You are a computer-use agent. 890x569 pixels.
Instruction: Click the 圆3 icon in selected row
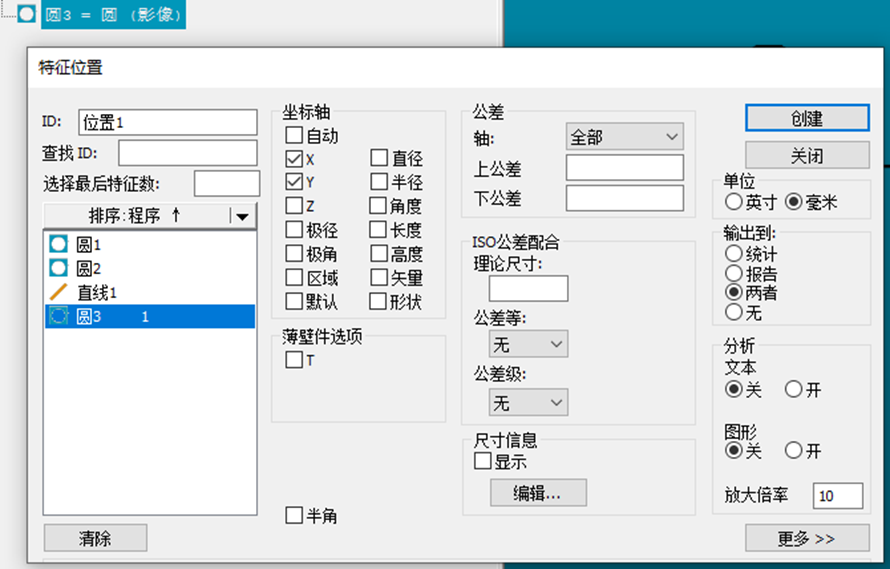coord(58,316)
